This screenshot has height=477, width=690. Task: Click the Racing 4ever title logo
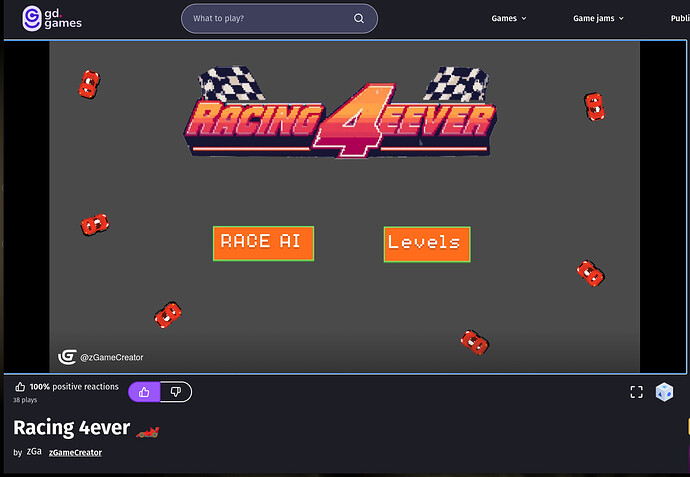tap(340, 112)
